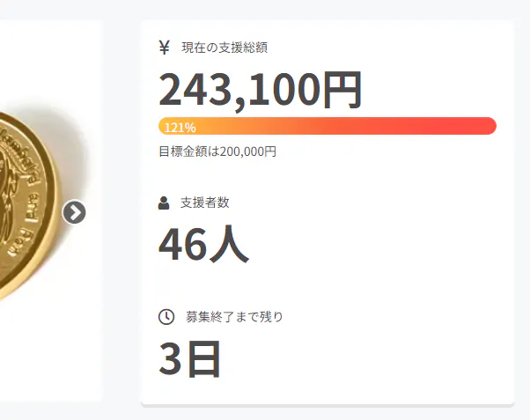Image resolution: width=530 pixels, height=420 pixels.
Task: Click the 日 character after 3
Action: [203, 358]
